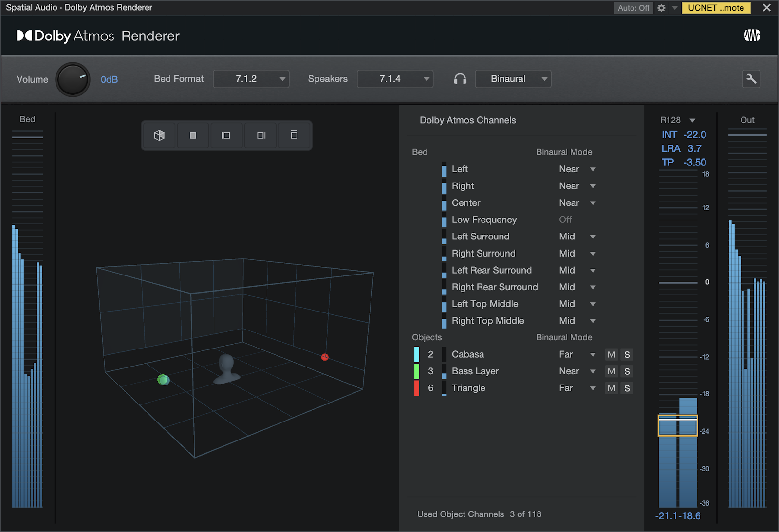Click the Bed input level meter
This screenshot has height=532, width=779.
27,319
